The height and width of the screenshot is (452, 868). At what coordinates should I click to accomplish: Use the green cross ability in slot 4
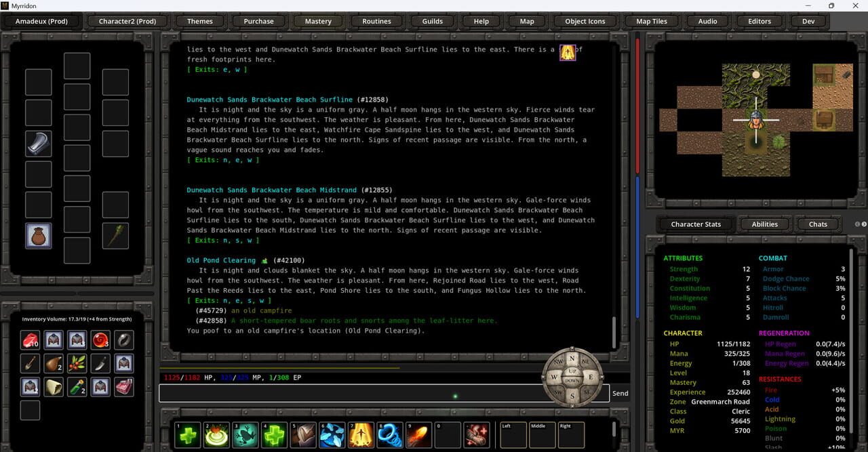(275, 435)
